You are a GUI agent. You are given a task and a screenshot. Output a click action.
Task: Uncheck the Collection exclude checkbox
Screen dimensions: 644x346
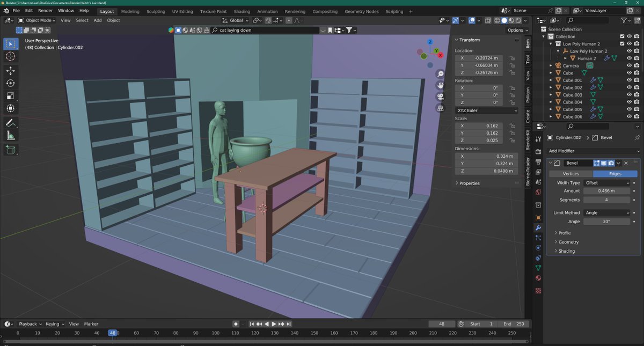[622, 36]
